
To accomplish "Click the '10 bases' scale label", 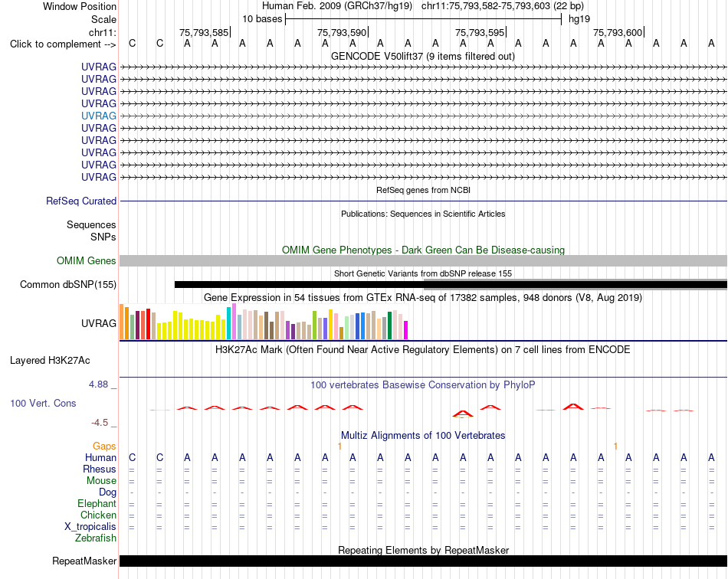I will click(262, 19).
